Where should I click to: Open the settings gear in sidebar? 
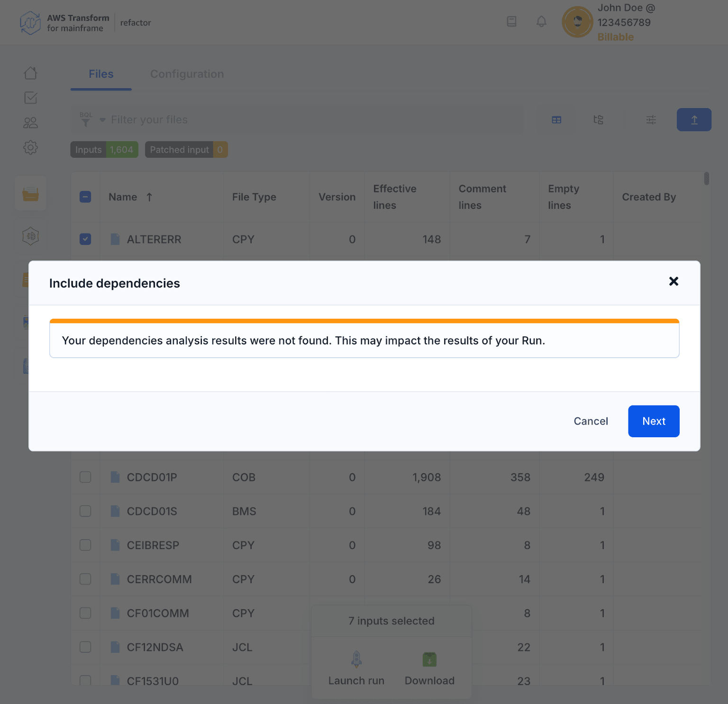(30, 147)
